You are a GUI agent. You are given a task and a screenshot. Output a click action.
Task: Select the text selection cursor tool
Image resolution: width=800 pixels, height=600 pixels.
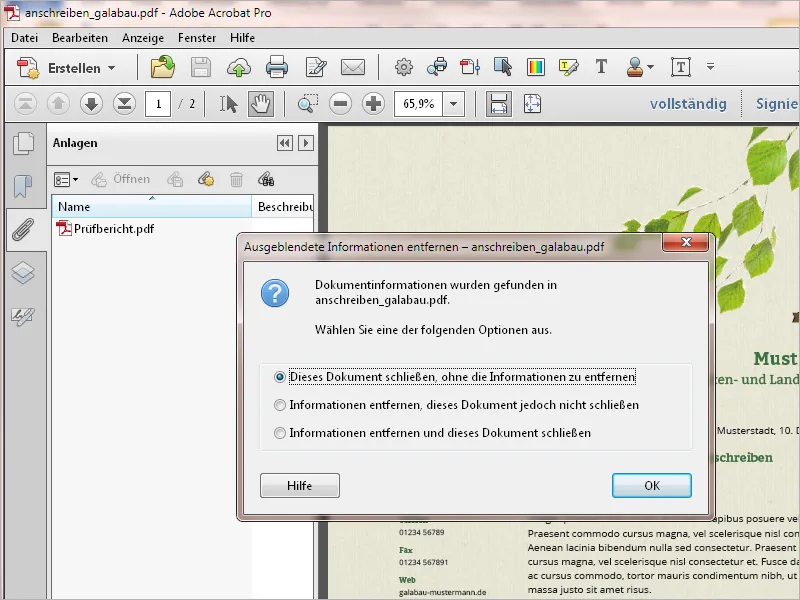tap(228, 104)
